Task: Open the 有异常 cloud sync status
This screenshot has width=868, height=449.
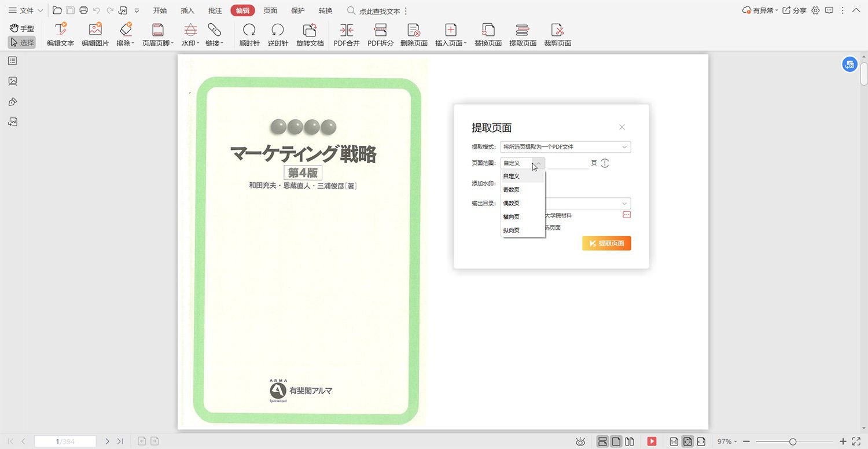Action: (760, 10)
